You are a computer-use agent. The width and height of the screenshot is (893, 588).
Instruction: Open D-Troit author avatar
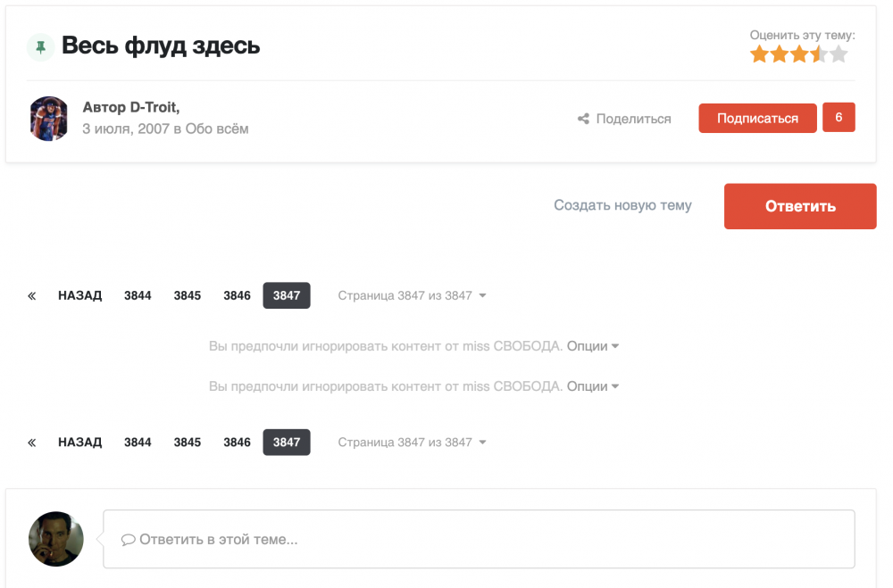(x=49, y=119)
